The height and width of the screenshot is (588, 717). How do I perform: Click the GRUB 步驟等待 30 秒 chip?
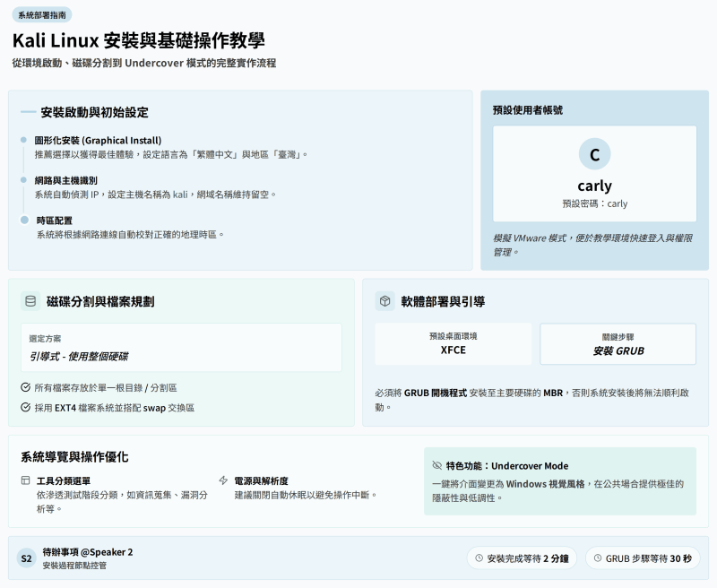tap(643, 558)
